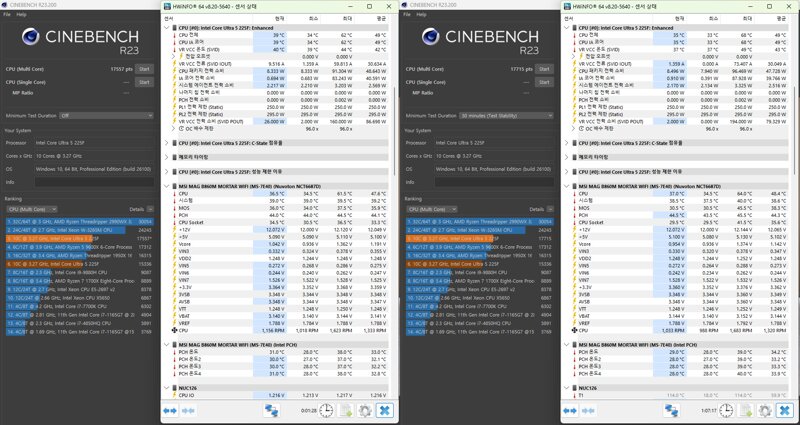This screenshot has height=425, width=800.
Task: Click the Info text field in Cinebench scoring 17715 pts
Action: 494,182
